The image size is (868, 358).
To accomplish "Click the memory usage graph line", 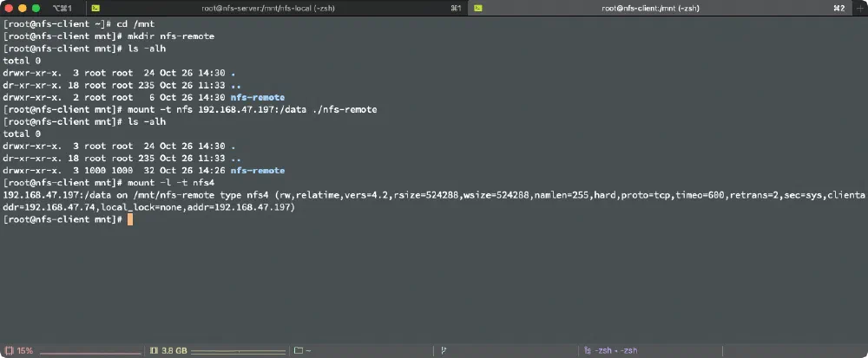I will pyautogui.click(x=238, y=351).
